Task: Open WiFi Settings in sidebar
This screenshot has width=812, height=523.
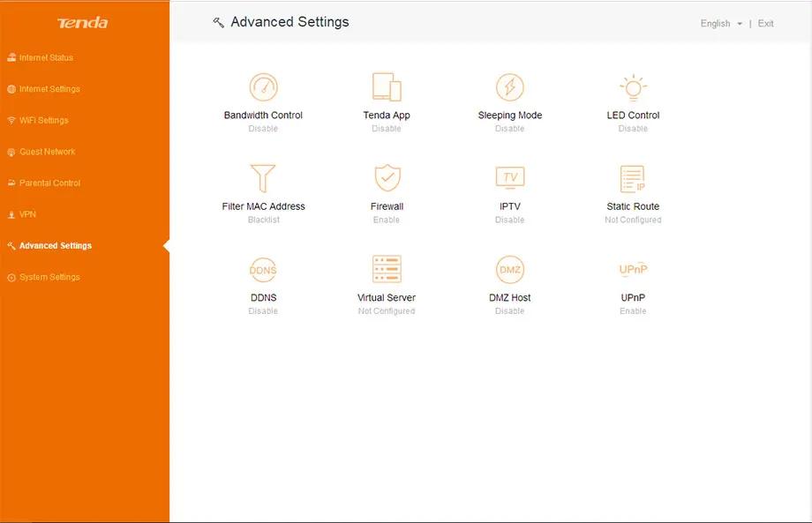Action: tap(38, 121)
